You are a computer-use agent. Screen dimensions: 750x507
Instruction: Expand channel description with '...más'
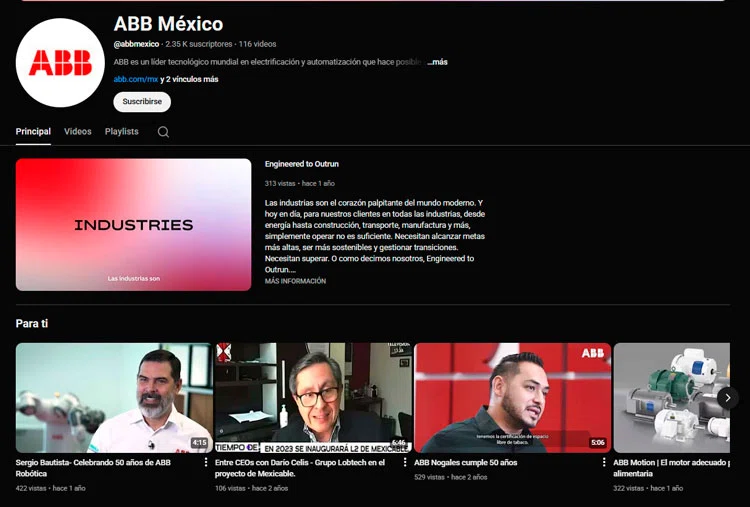tap(438, 62)
